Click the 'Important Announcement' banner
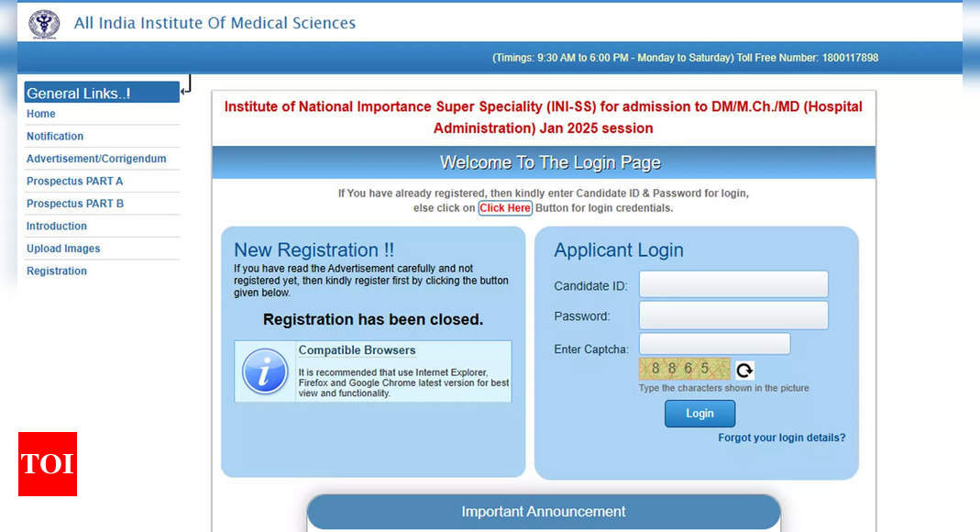 point(543,512)
